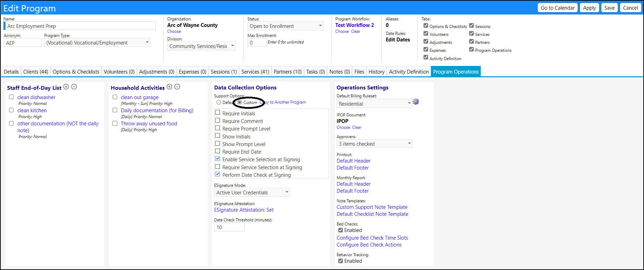Open Configure Bed Check Actions
This screenshot has width=644, height=270.
coord(369,245)
